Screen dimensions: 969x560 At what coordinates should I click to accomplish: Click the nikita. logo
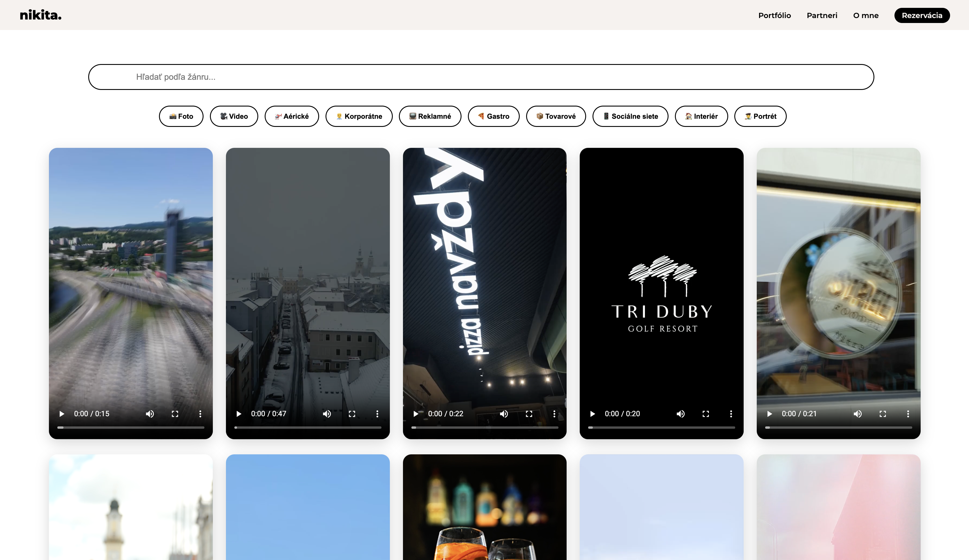click(x=40, y=15)
